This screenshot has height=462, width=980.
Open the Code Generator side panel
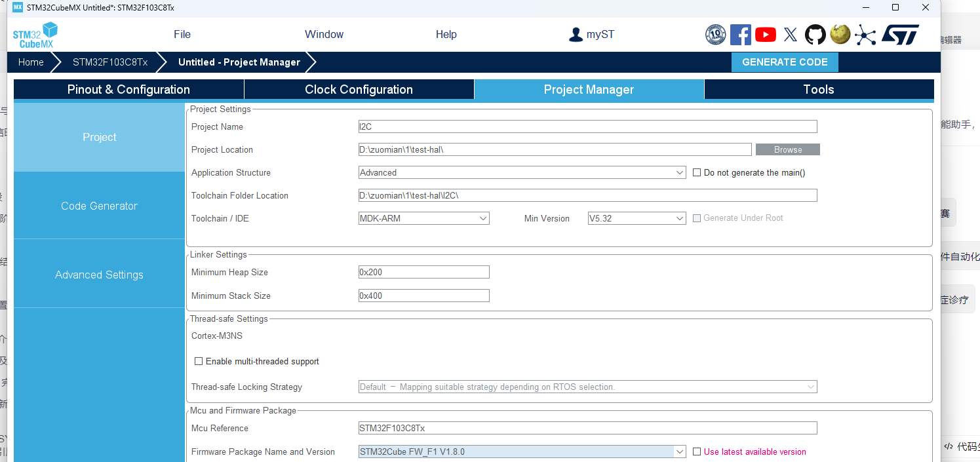tap(99, 206)
